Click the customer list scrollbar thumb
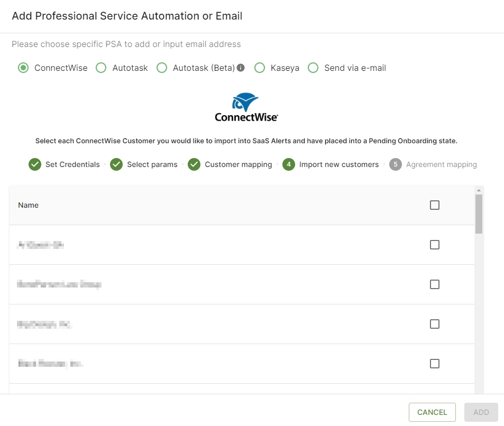Screen dimensions: 504x426 click(479, 214)
